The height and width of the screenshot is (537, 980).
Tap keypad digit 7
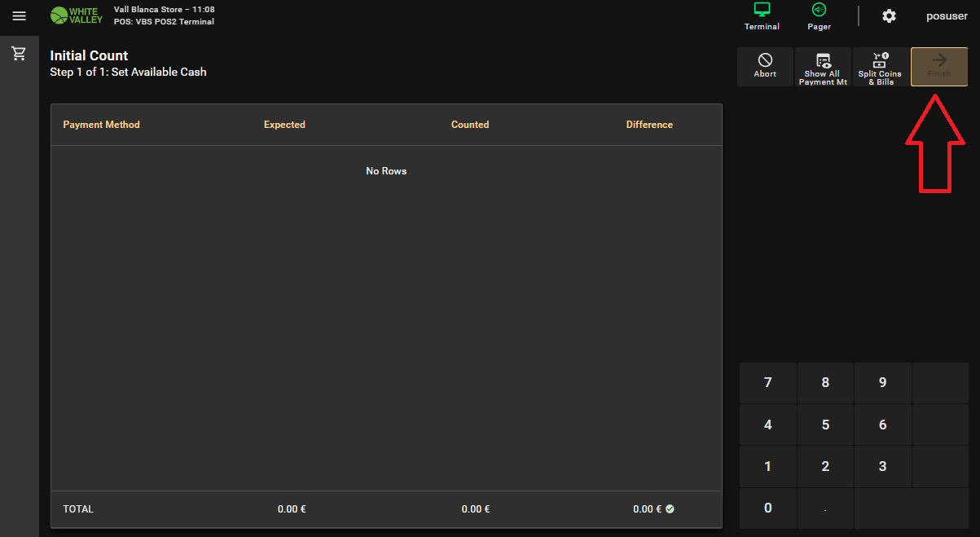(767, 383)
